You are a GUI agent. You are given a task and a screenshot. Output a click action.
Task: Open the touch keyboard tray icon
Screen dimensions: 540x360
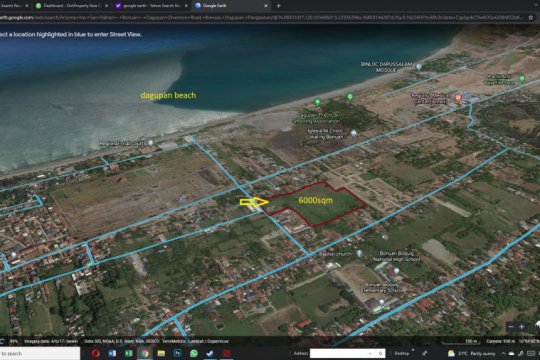pyautogui.click(x=531, y=353)
